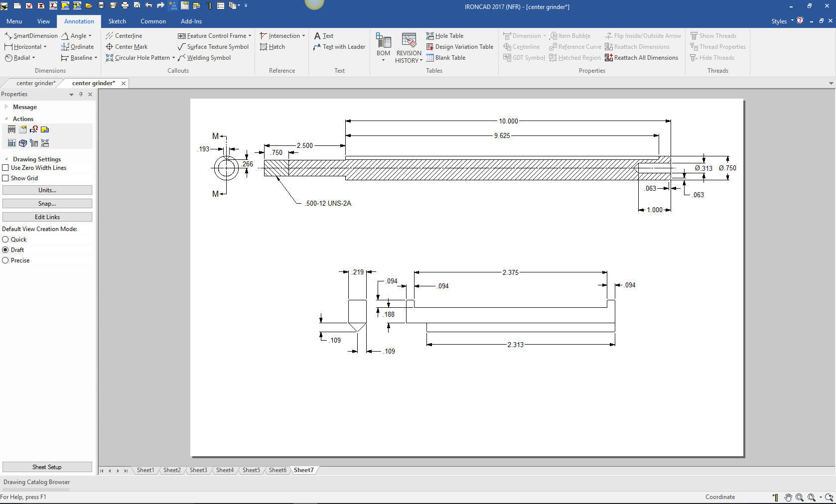
Task: Open the Horizontal dimension dropdown
Action: click(x=45, y=47)
